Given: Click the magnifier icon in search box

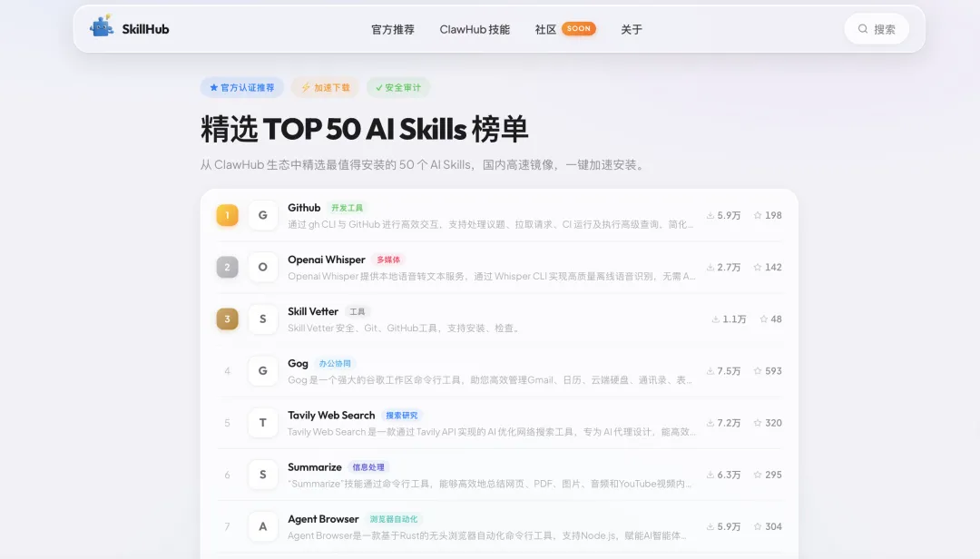Looking at the screenshot, I should [x=863, y=29].
